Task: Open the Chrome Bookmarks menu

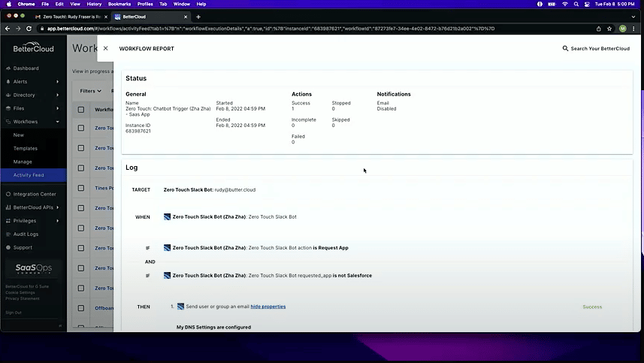Action: (119, 4)
